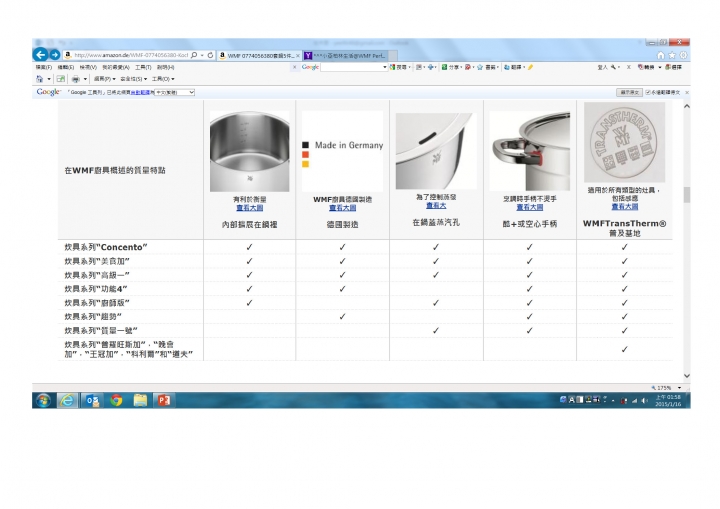Click the blue plus icon on Google toolbar

tap(430, 67)
